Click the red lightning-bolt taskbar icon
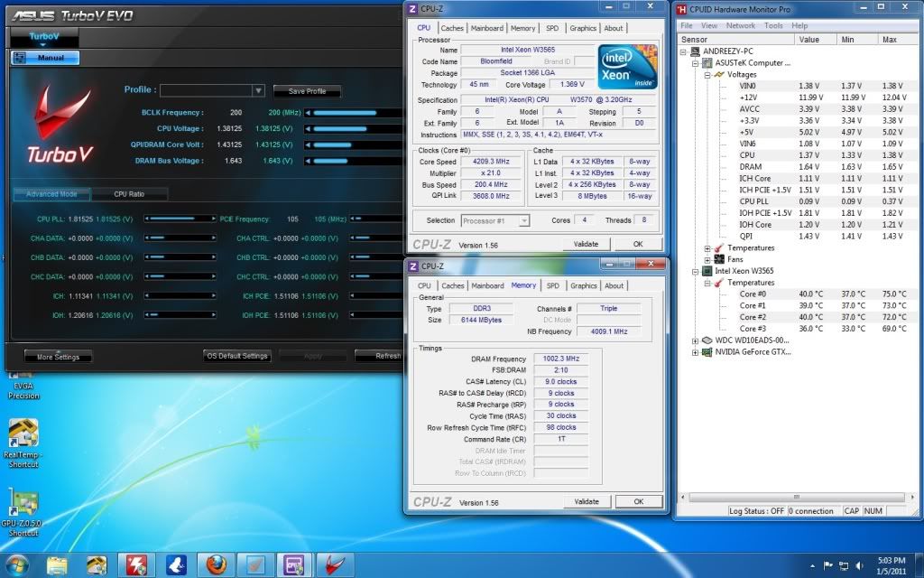The width and height of the screenshot is (924, 578). (x=137, y=565)
